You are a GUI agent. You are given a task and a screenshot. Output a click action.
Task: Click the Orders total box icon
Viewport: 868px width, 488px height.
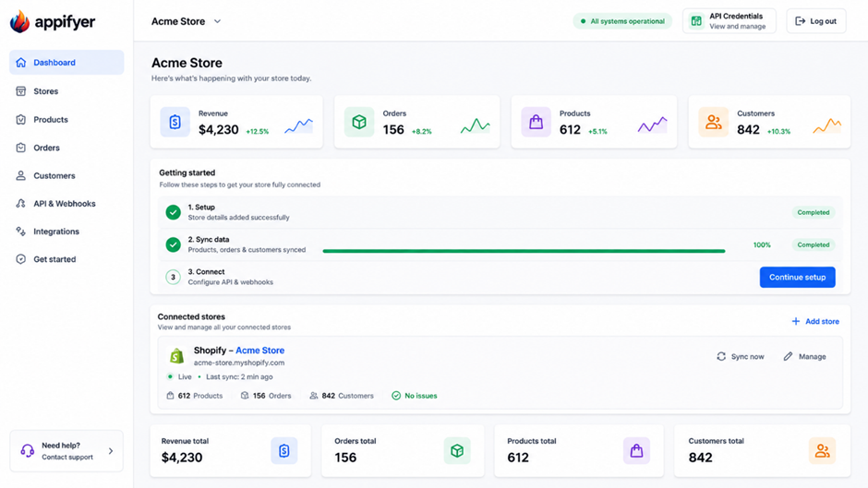[x=457, y=451]
